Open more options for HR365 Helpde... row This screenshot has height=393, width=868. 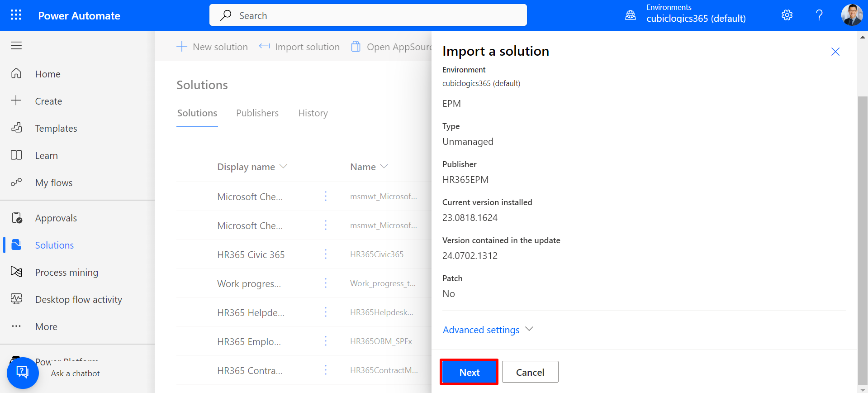pyautogui.click(x=326, y=312)
